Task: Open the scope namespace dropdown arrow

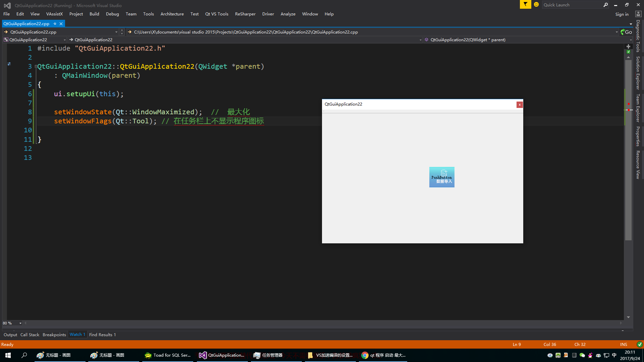Action: coord(420,40)
